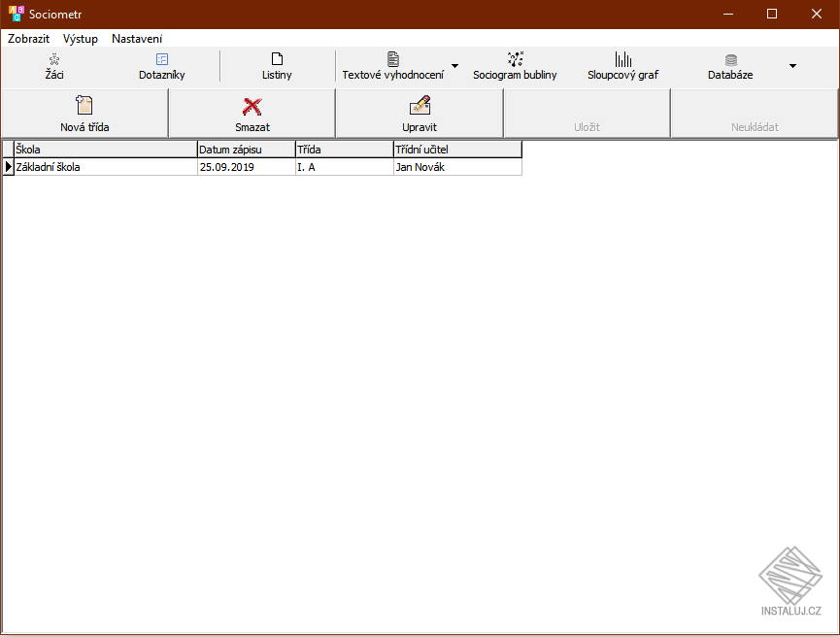The width and height of the screenshot is (840, 637).
Task: Click the Třída column header
Action: pos(345,150)
